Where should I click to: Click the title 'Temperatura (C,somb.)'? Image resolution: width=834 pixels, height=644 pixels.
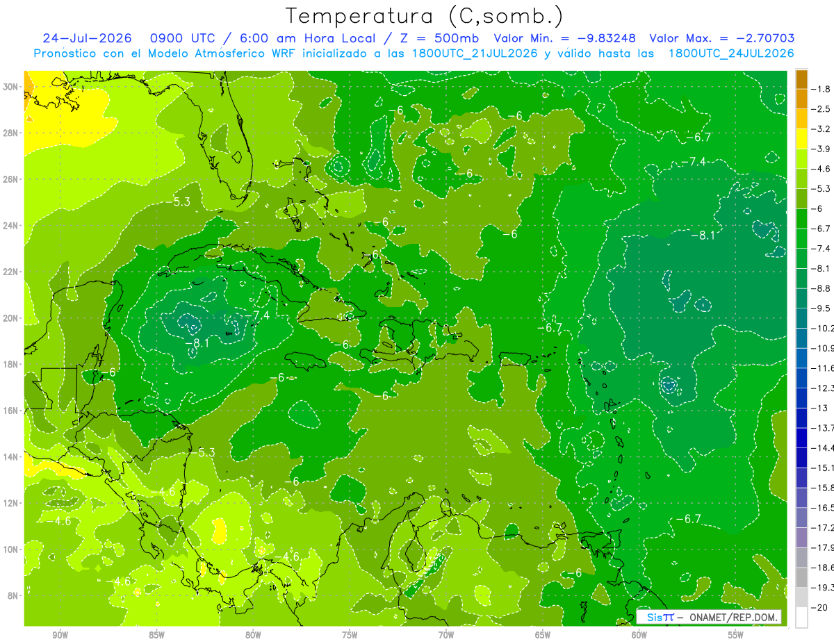point(424,16)
